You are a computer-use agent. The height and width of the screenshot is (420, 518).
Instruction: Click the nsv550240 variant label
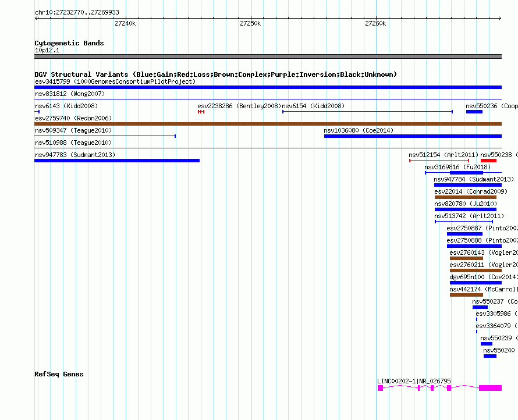click(499, 350)
